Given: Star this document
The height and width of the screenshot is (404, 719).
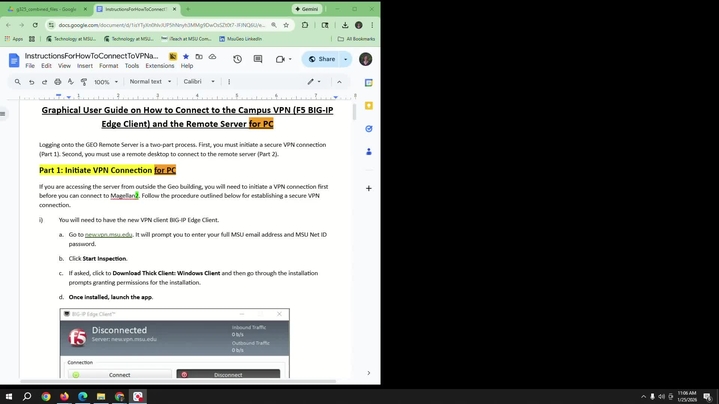Looking at the screenshot, I should 185,56.
